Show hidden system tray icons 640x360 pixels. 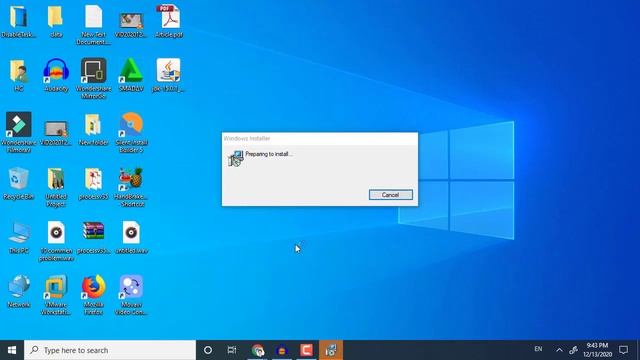click(559, 350)
